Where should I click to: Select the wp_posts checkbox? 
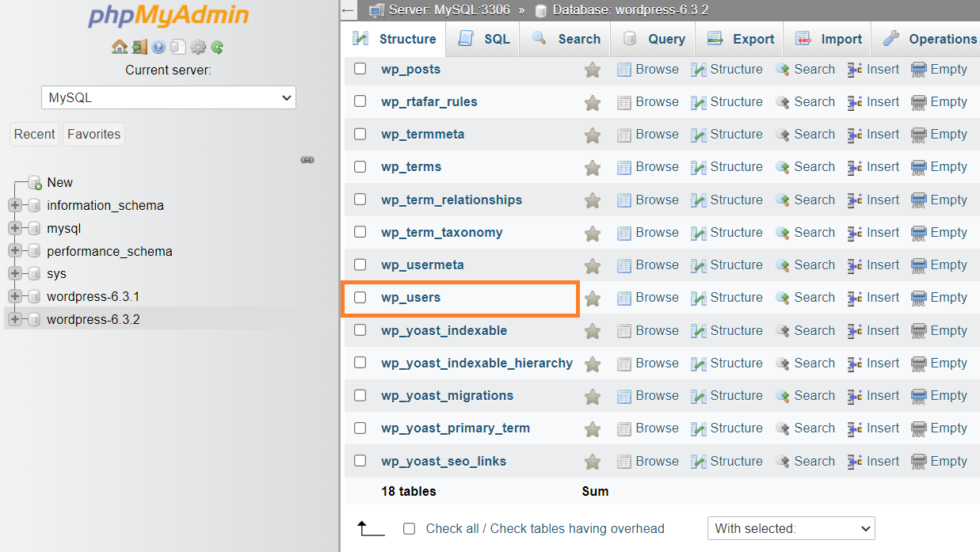pyautogui.click(x=360, y=69)
